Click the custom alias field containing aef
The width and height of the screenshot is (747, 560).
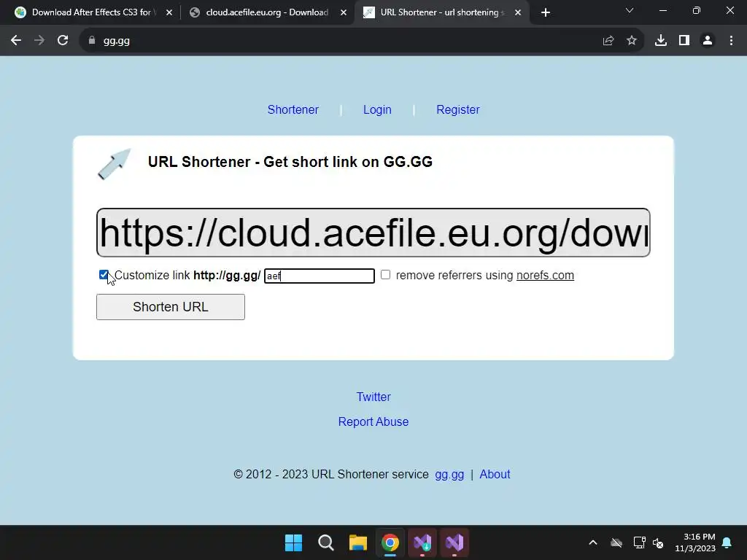click(x=320, y=276)
